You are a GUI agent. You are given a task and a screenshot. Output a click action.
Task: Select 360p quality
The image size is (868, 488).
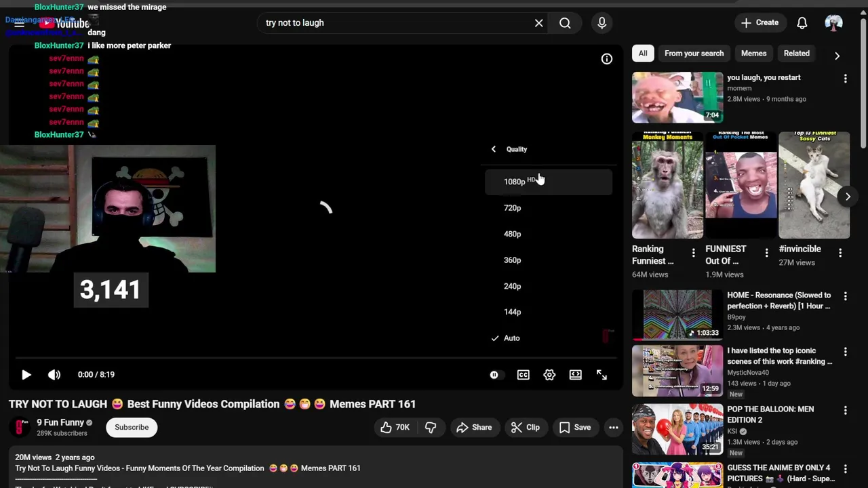pos(549,260)
